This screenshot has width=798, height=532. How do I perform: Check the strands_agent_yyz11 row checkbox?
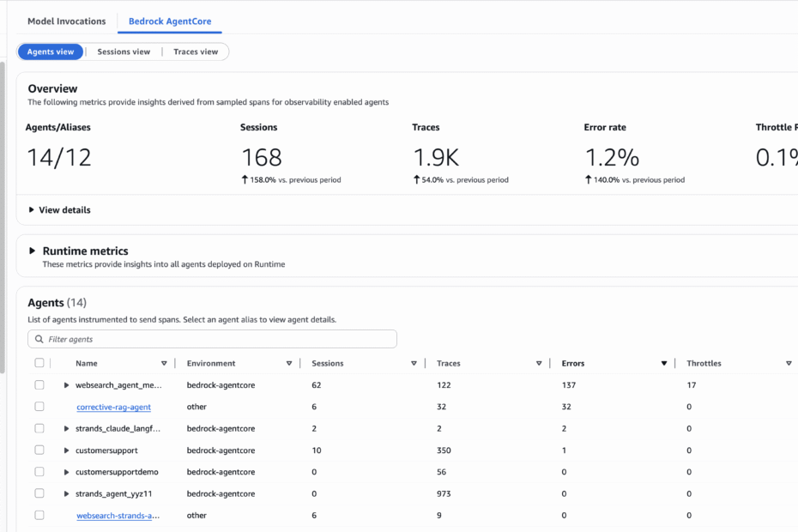coord(39,493)
